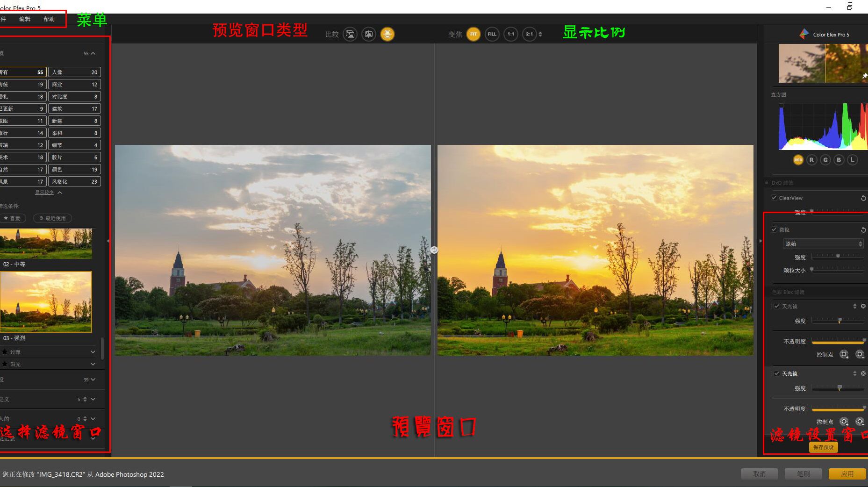The width and height of the screenshot is (868, 487).
Task: Click the reset icon beside 微粒
Action: pos(863,229)
